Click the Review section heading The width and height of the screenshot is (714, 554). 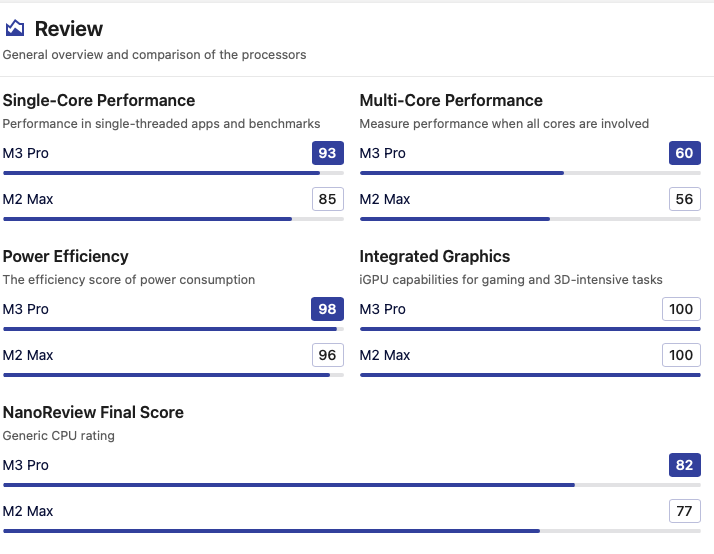(x=69, y=29)
